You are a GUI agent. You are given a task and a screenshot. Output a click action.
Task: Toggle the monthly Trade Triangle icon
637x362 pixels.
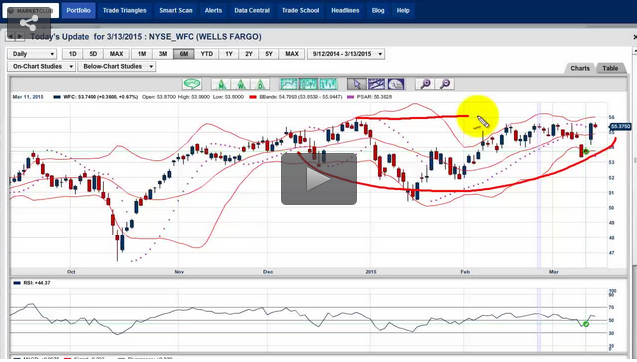[221, 84]
